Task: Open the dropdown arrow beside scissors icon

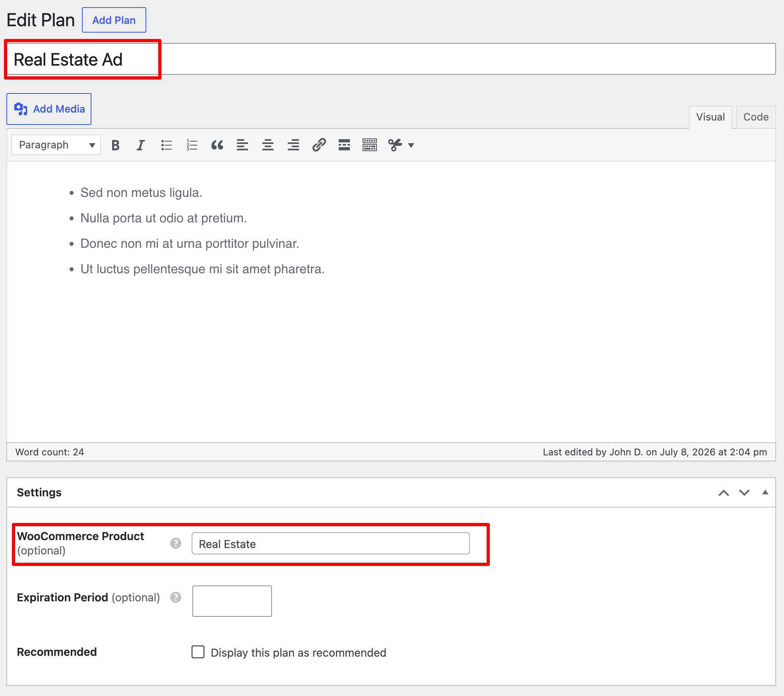Action: point(411,146)
